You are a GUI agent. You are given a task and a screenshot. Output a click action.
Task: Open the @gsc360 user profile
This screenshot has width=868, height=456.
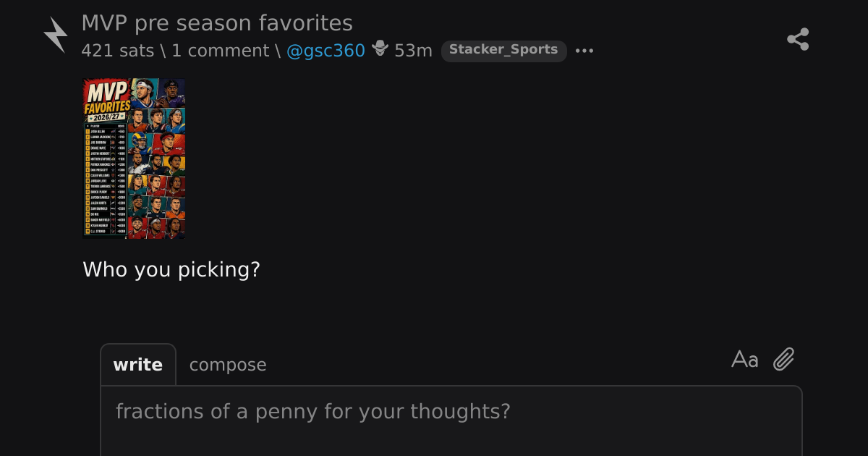(326, 51)
